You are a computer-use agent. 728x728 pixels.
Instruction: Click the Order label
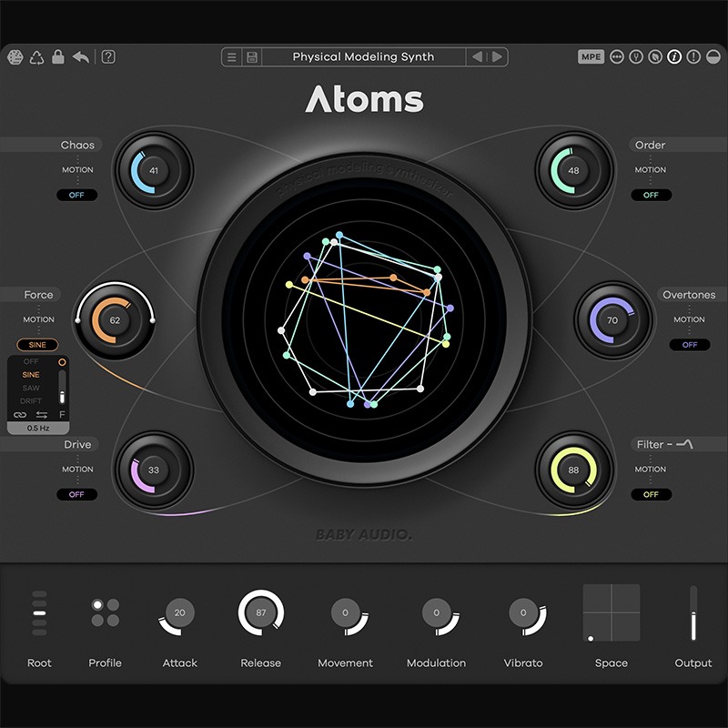[650, 145]
